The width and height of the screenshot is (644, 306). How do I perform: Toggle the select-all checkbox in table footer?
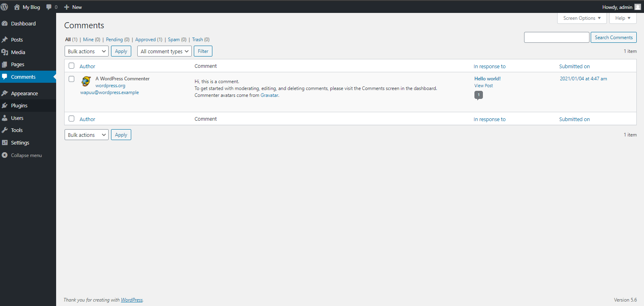(71, 119)
